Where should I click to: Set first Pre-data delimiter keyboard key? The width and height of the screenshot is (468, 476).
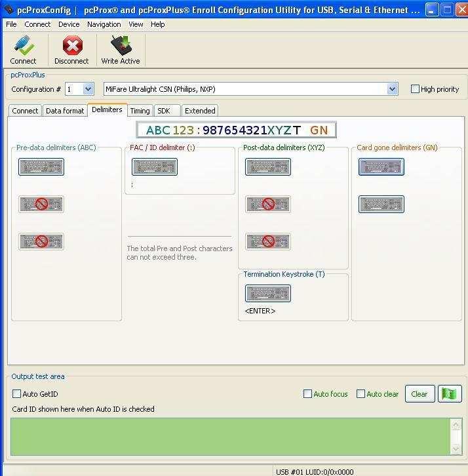(x=41, y=167)
